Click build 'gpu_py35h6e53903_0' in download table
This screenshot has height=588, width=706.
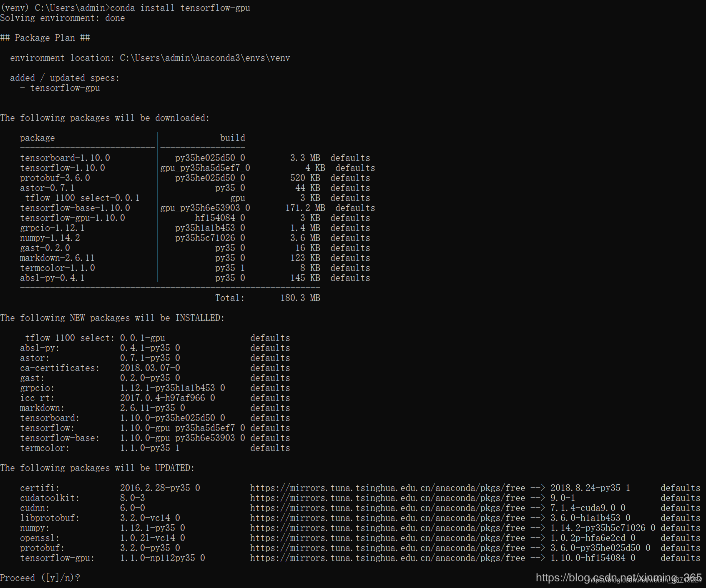point(205,208)
